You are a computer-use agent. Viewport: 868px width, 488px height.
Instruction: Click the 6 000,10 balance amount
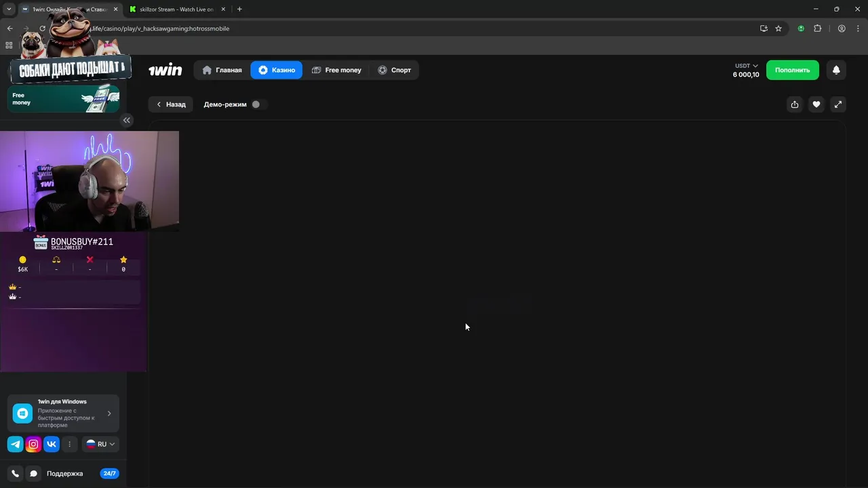(746, 75)
